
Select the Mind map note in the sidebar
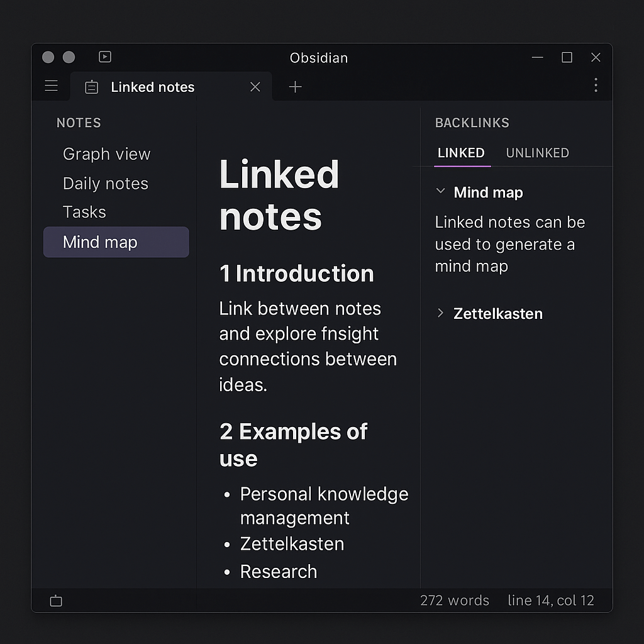[100, 242]
